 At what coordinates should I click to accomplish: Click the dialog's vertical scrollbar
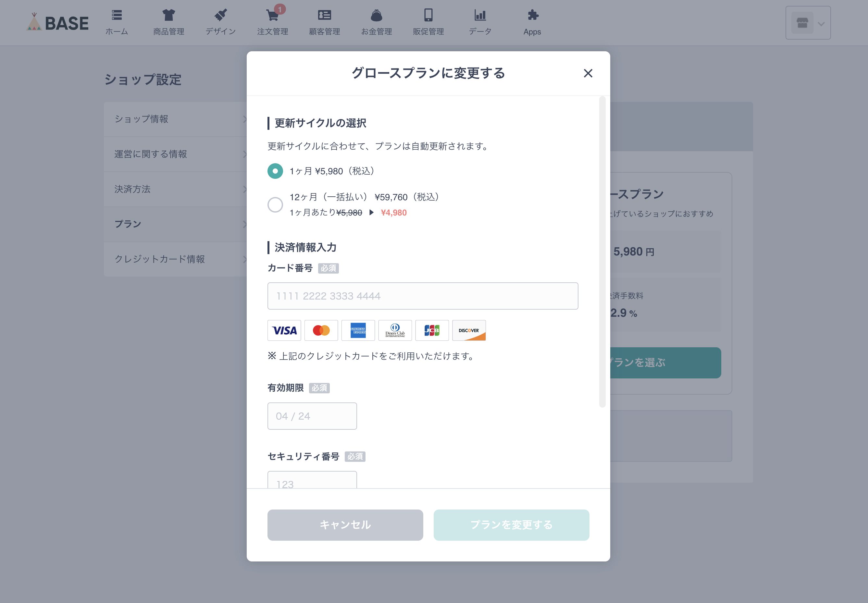[x=602, y=252]
